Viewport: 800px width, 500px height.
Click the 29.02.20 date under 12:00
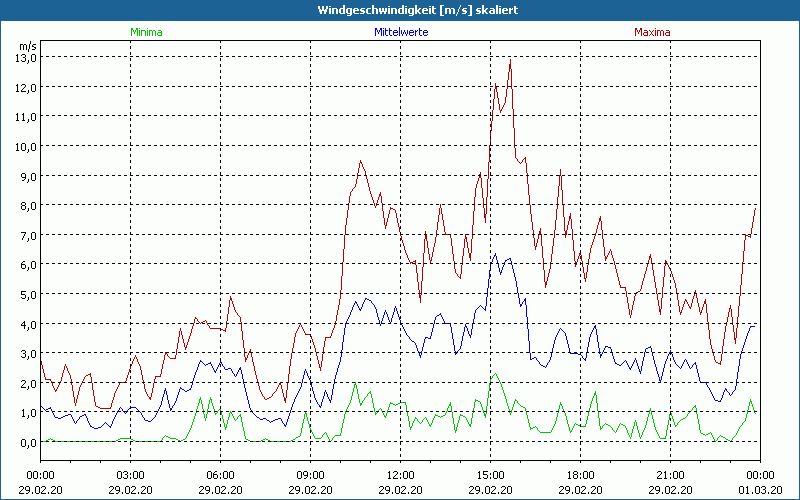tap(401, 490)
